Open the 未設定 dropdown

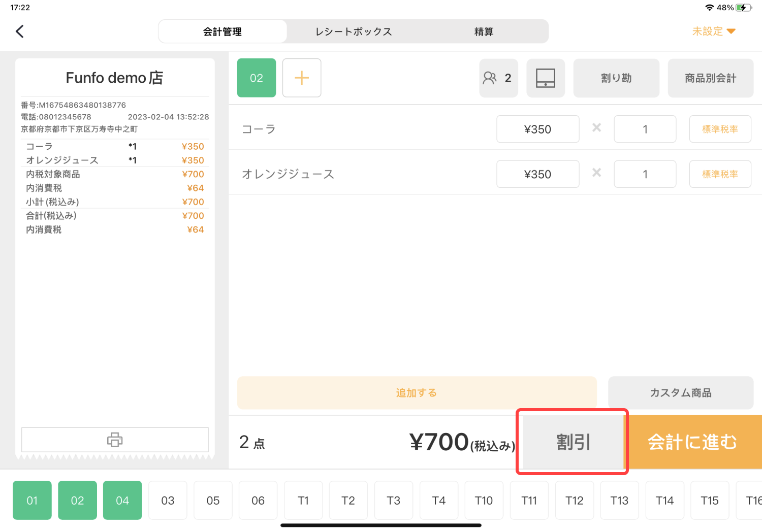pos(714,31)
